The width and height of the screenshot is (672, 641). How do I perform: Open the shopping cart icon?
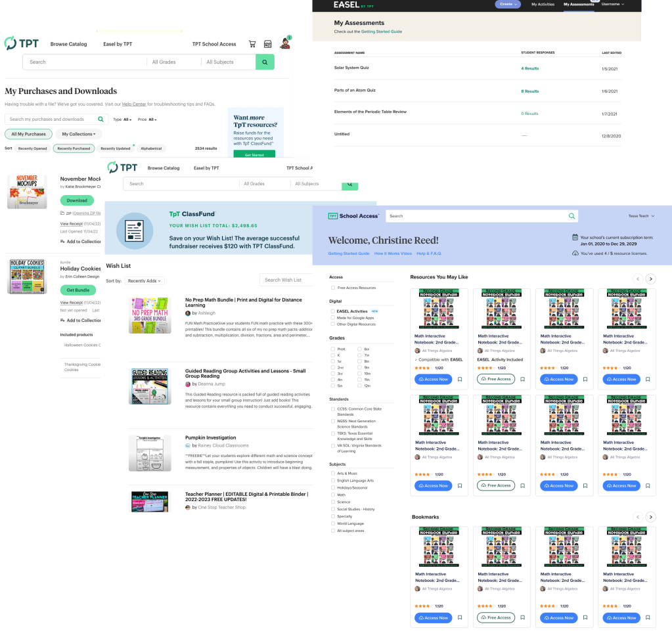click(252, 44)
